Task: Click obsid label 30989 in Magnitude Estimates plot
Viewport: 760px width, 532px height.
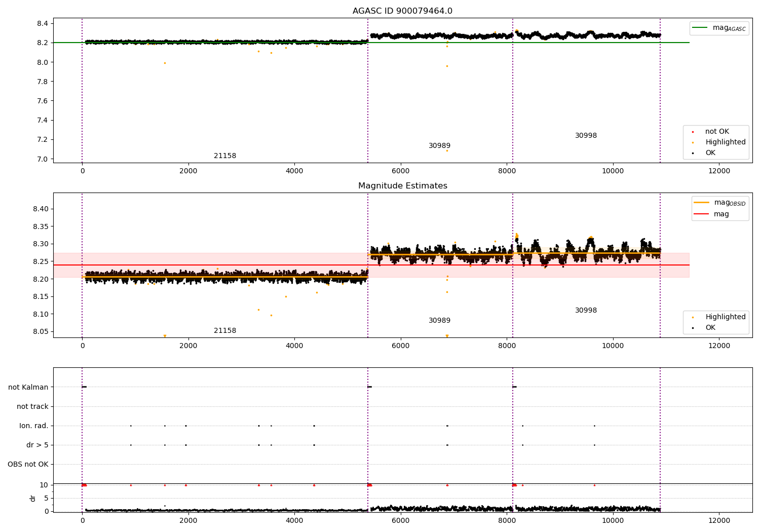Action: point(439,321)
